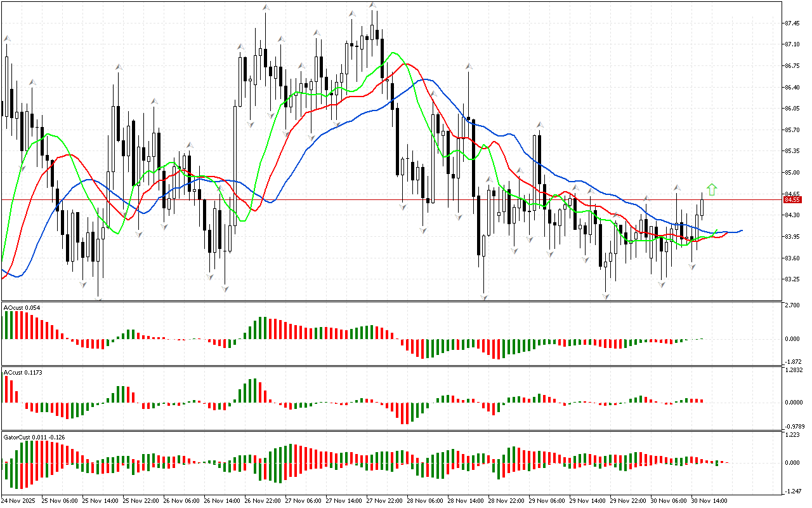This screenshot has width=812, height=508.
Task: Select the -1.247 value on GatorCust scale
Action: point(792,491)
